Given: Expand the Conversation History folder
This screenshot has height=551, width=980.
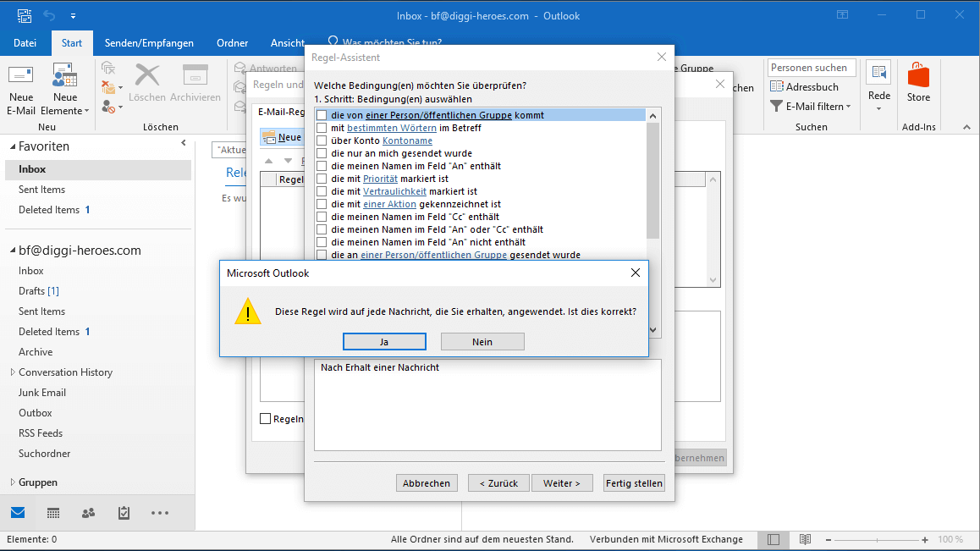Looking at the screenshot, I should click(13, 372).
